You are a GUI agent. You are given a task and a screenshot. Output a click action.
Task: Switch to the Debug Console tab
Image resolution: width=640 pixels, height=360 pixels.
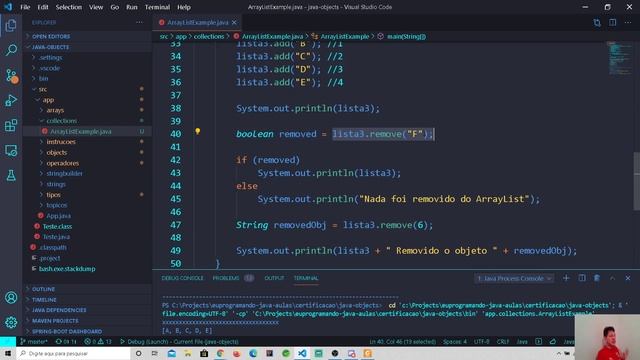point(182,278)
